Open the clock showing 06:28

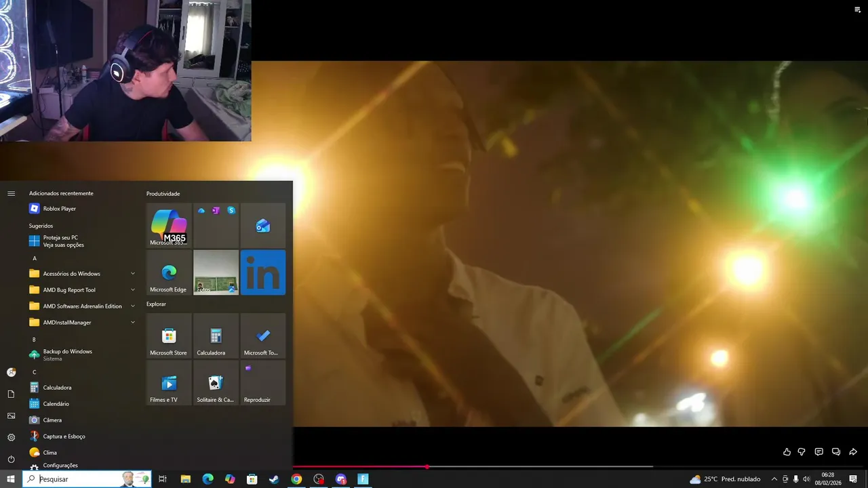(x=828, y=479)
